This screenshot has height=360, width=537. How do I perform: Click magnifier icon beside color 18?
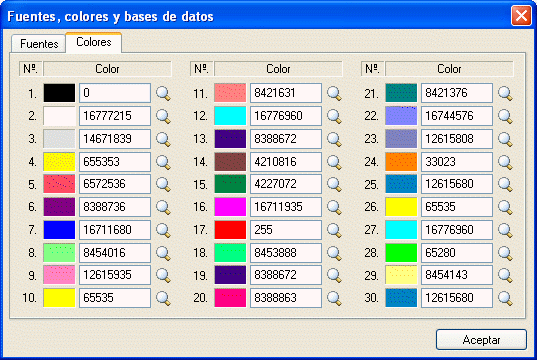click(x=334, y=253)
